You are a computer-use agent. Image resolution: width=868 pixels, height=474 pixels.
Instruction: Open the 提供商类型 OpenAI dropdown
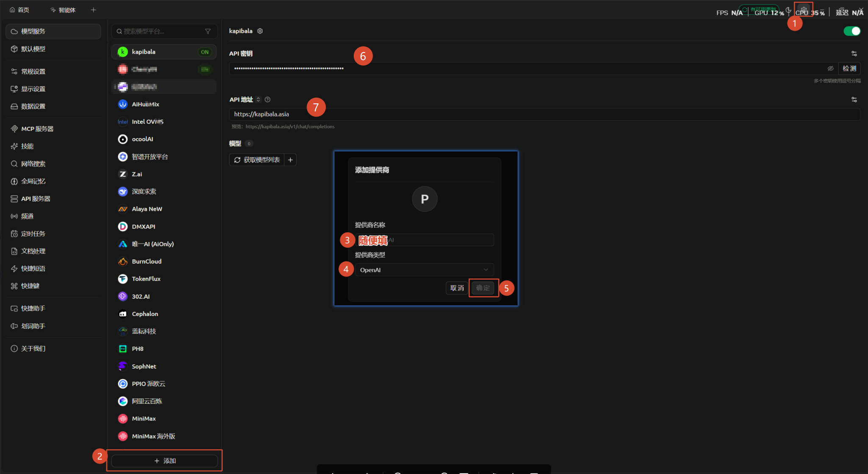click(424, 270)
